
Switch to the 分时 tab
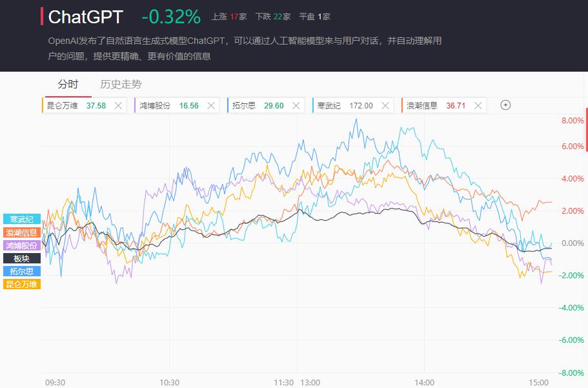[x=68, y=84]
